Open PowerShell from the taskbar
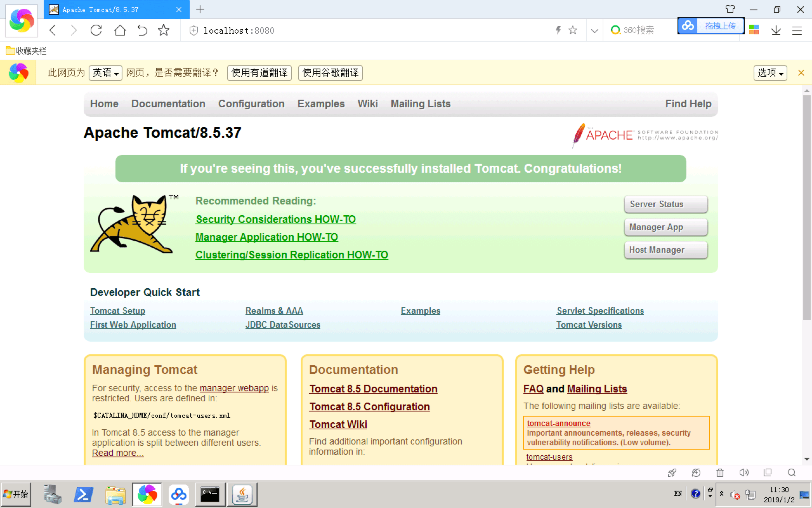812x508 pixels. tap(83, 495)
